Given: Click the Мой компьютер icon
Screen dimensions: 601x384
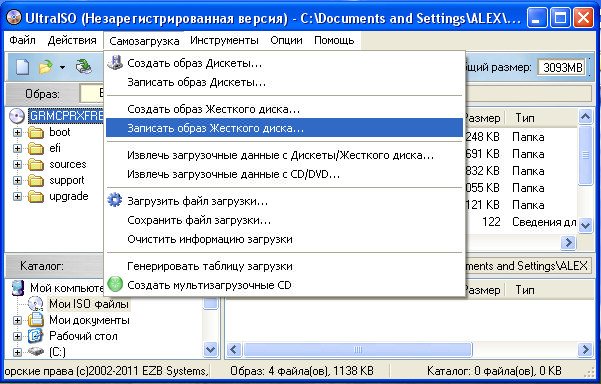Looking at the screenshot, I should point(18,288).
